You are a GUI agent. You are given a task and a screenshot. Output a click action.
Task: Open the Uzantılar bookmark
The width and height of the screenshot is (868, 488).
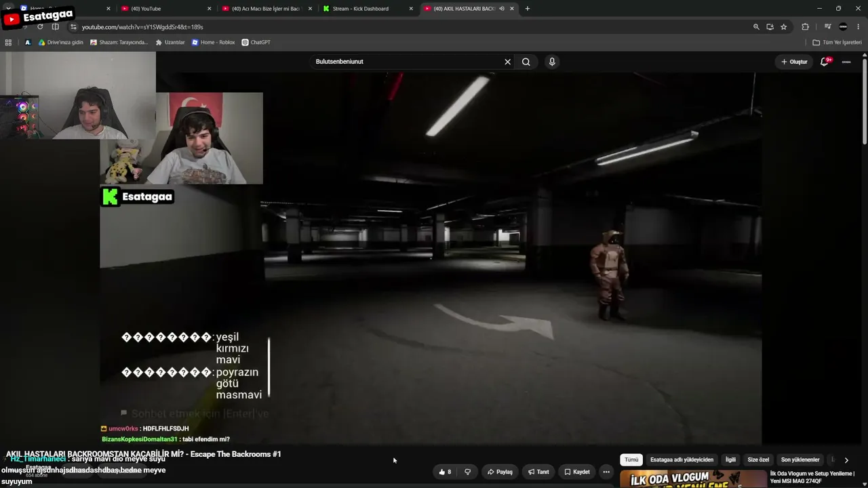click(x=170, y=42)
